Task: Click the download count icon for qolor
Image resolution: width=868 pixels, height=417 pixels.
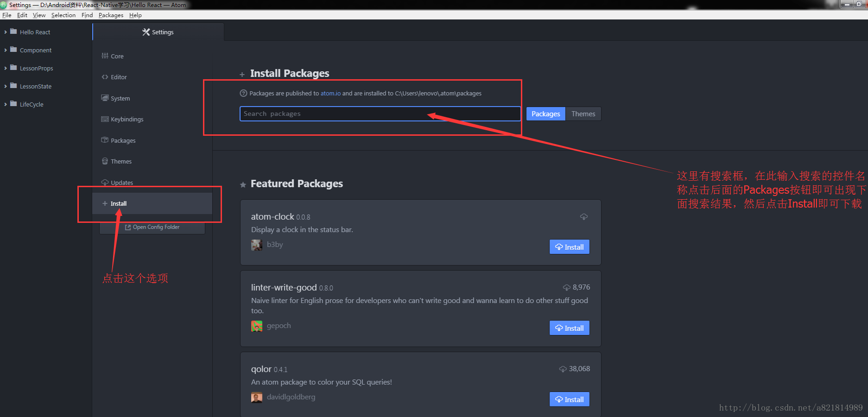Action: pyautogui.click(x=563, y=369)
